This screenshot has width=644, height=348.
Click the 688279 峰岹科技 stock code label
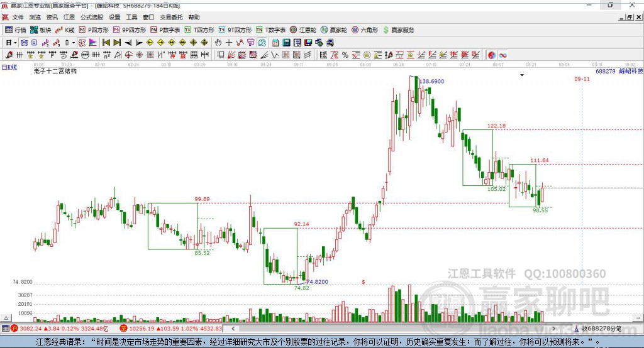click(619, 71)
